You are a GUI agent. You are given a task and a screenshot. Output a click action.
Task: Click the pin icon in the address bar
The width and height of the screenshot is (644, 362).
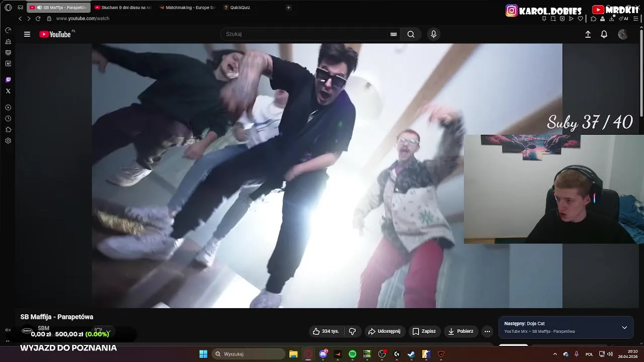[x=544, y=19]
